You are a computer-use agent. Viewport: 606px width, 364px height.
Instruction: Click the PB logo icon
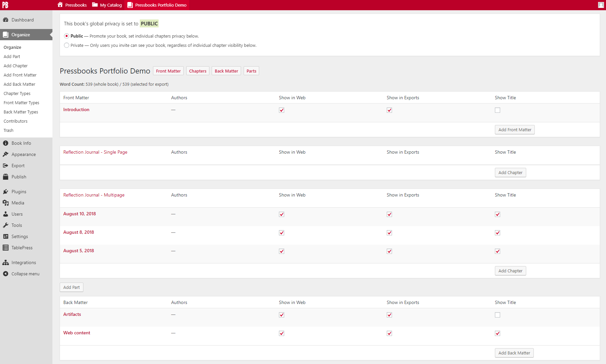point(5,5)
